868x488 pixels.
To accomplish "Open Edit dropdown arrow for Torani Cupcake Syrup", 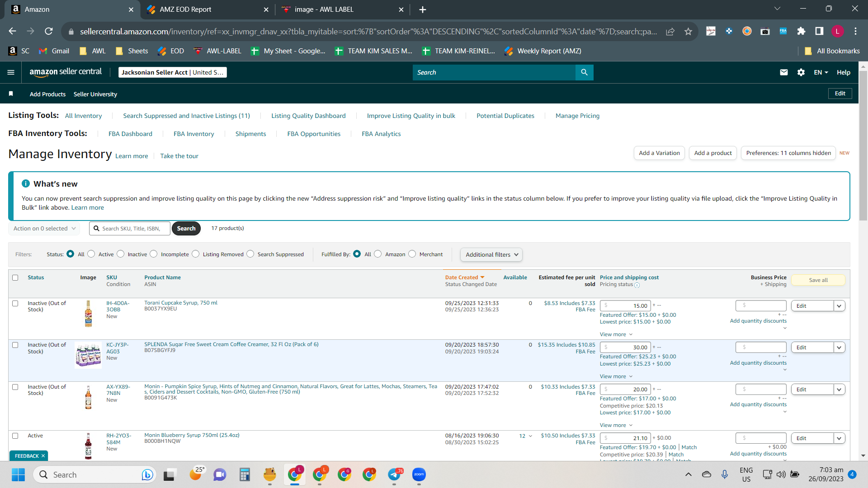I will pos(840,306).
